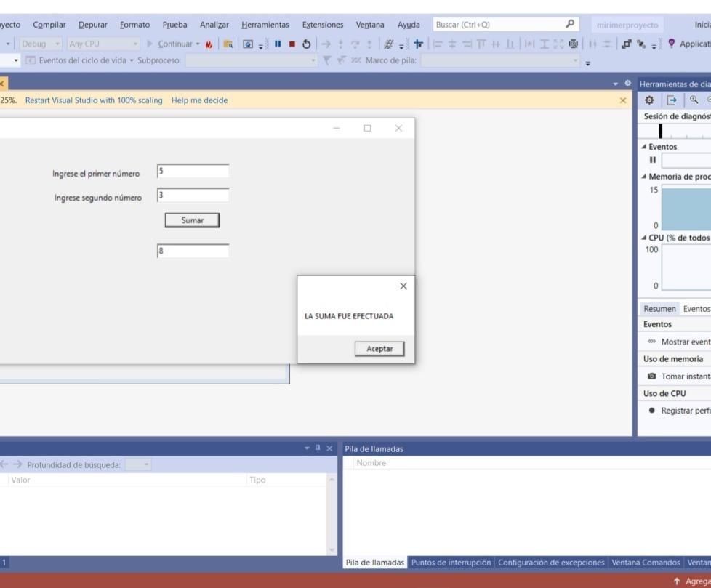Dismiss the yellow scaling notification bar
711x588 pixels.
(x=623, y=100)
